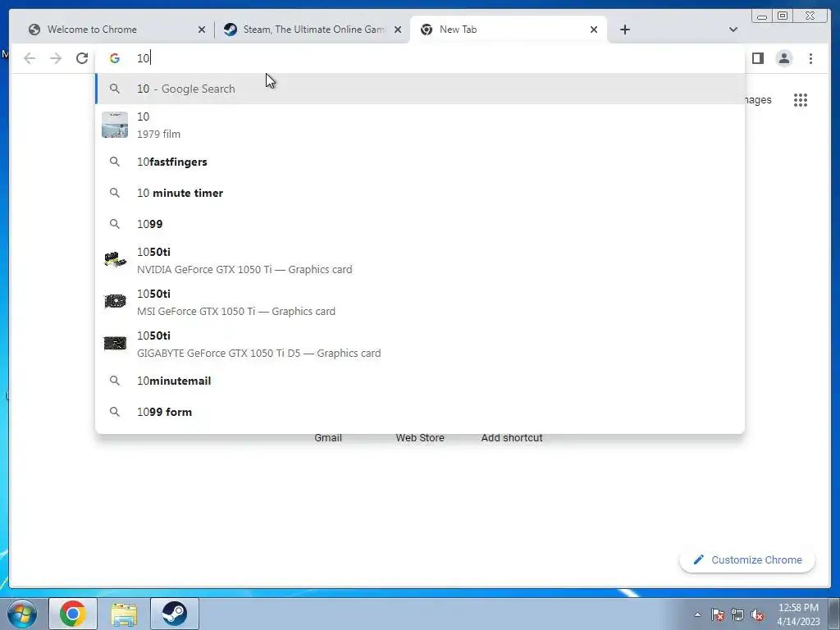Viewport: 840px width, 630px height.
Task: Click the search icon beside 10fastfingers
Action: pos(115,162)
